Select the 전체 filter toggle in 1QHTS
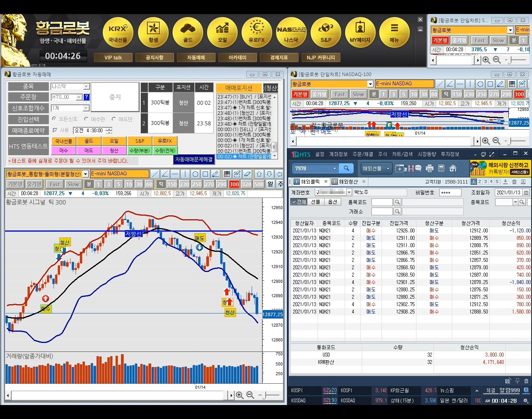This screenshot has width=532, height=419. 299,202
